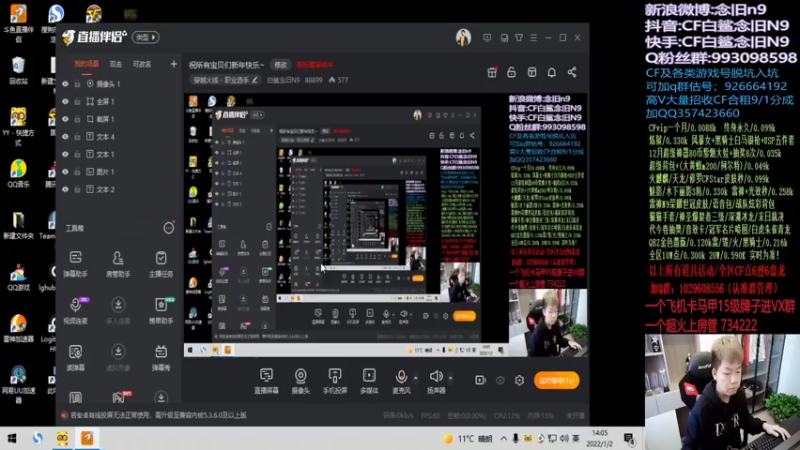
Task: Share the stream via share icon
Action: click(572, 72)
